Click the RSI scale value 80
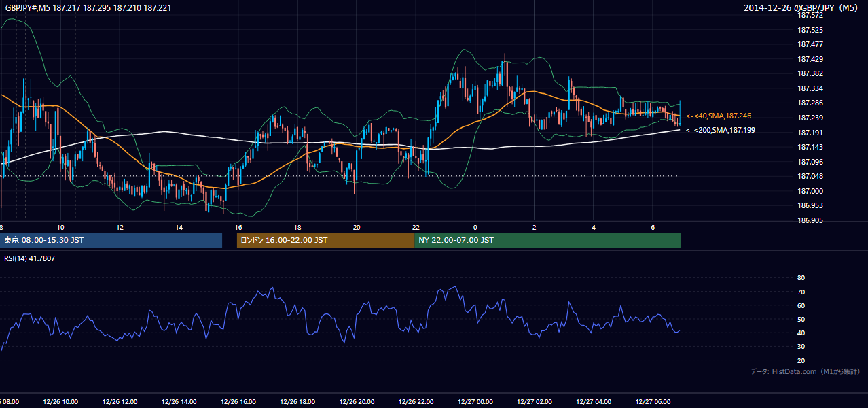 point(801,278)
